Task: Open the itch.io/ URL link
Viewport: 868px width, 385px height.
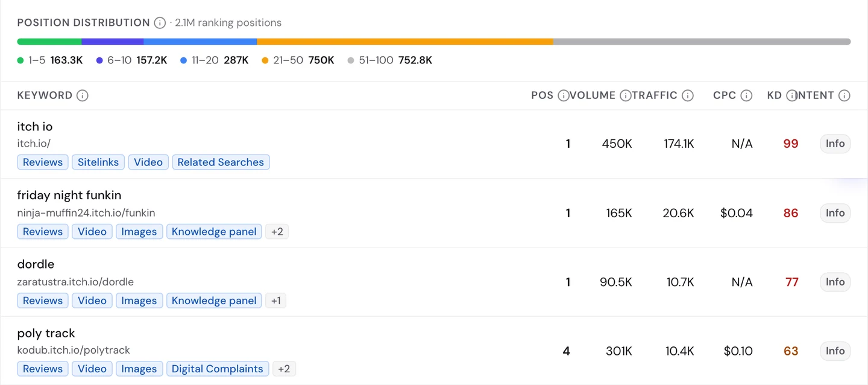Action: click(x=34, y=144)
